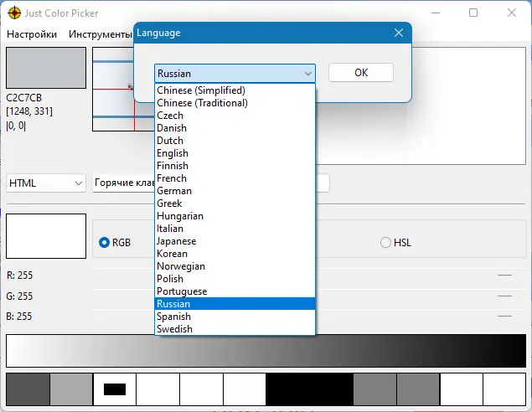
Task: Select Dutch in the language list
Action: pyautogui.click(x=235, y=141)
